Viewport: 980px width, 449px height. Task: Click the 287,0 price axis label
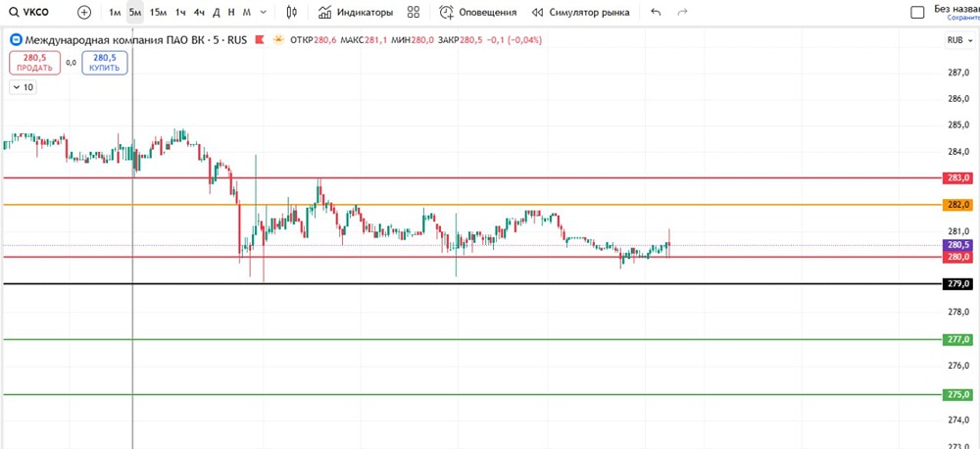pyautogui.click(x=958, y=73)
